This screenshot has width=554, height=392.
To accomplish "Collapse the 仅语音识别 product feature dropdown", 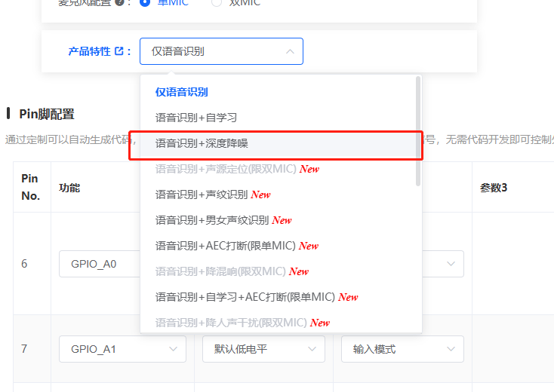I will [x=221, y=51].
